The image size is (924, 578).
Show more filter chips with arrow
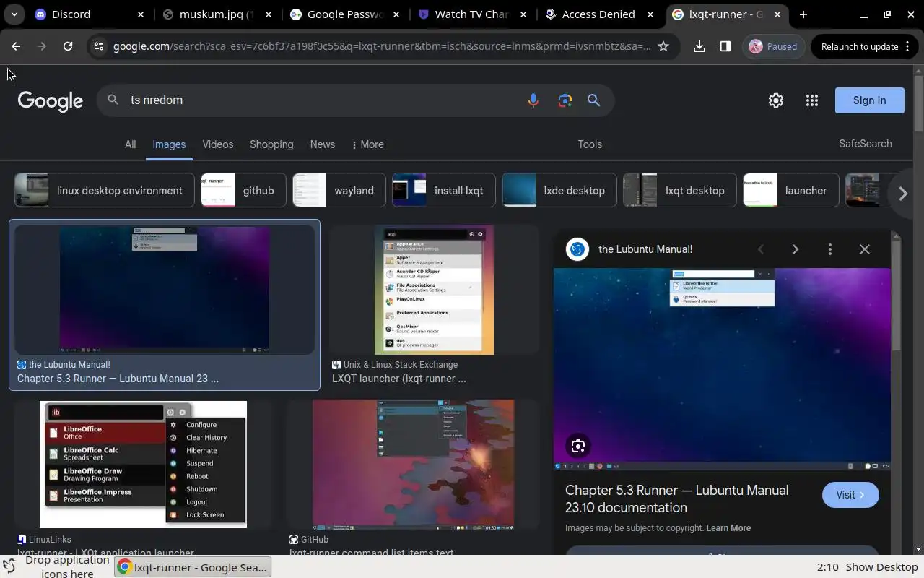pyautogui.click(x=902, y=193)
